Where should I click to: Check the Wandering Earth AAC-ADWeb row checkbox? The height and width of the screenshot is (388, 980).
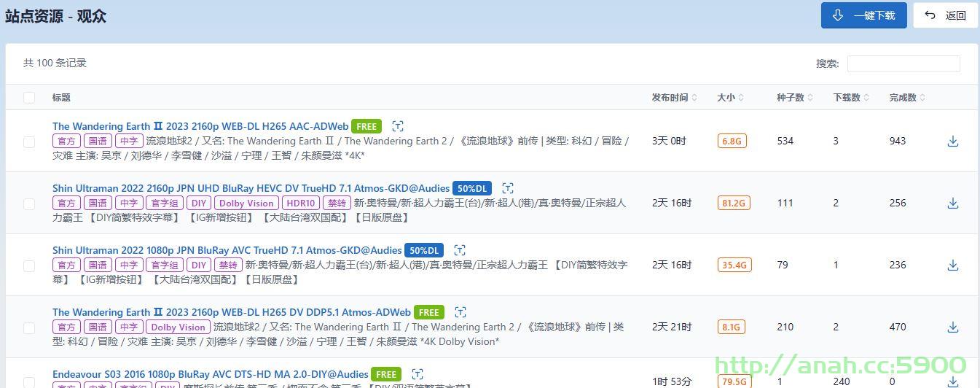[x=29, y=141]
